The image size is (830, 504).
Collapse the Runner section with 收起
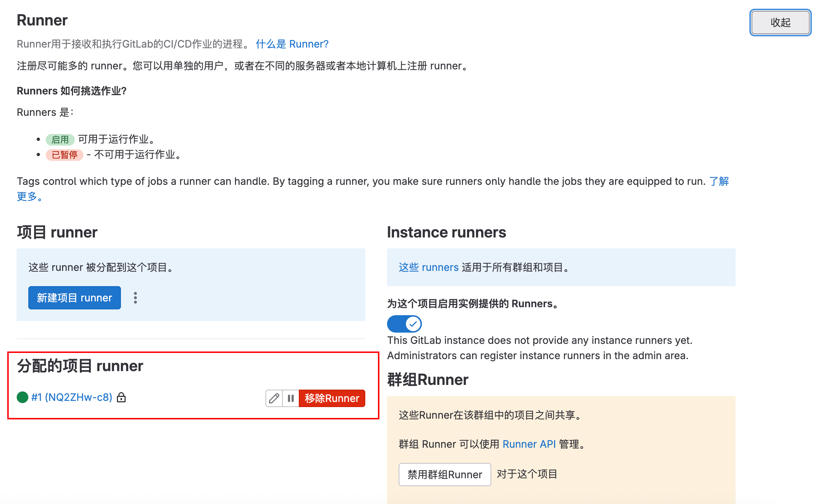pos(780,23)
